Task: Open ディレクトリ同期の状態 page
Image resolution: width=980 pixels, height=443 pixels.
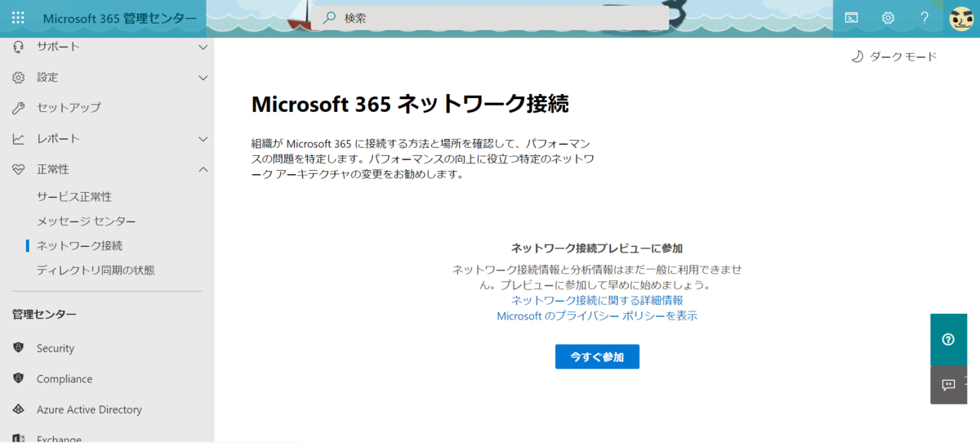Action: point(96,270)
